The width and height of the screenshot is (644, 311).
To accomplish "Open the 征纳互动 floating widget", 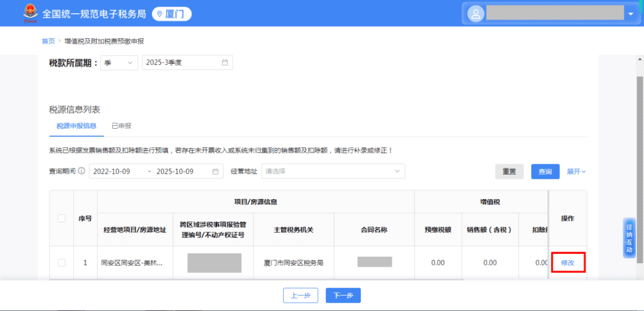I will [x=629, y=238].
